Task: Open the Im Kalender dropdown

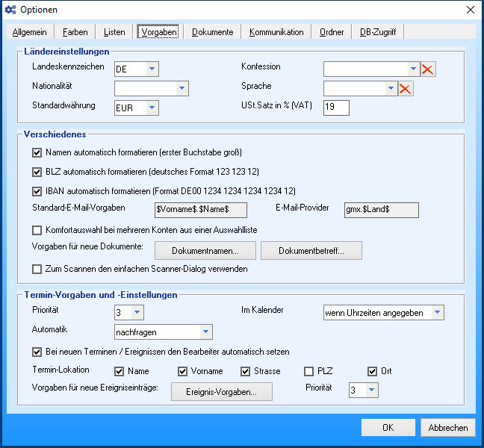Action: point(437,312)
